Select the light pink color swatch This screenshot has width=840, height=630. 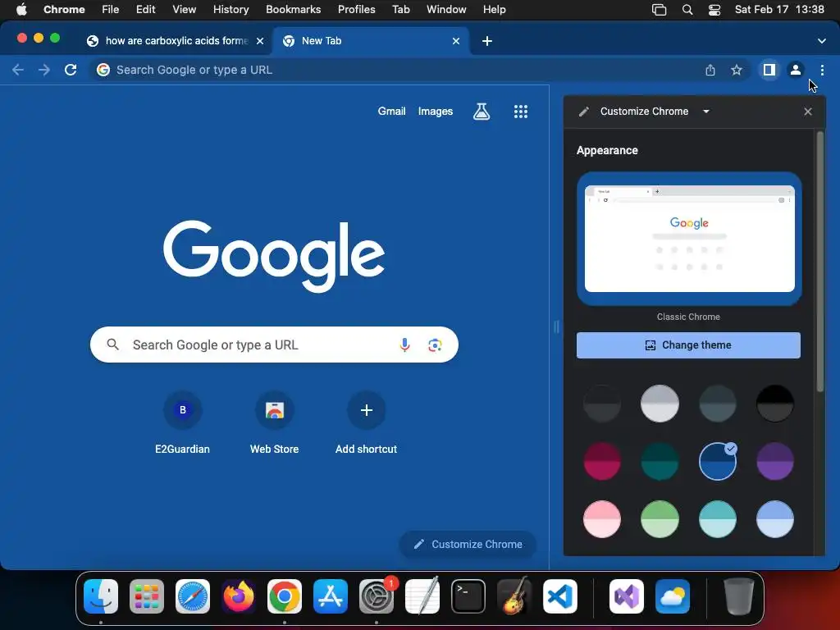pos(602,519)
